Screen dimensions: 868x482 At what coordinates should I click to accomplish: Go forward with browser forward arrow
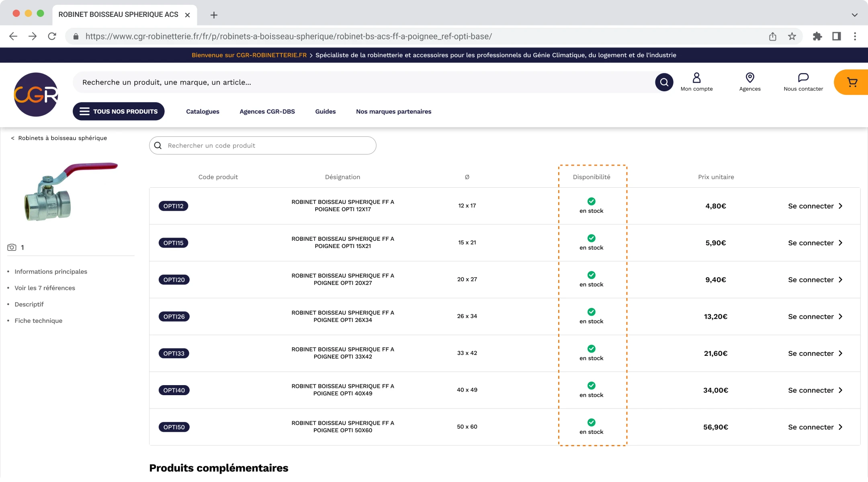[x=33, y=37]
